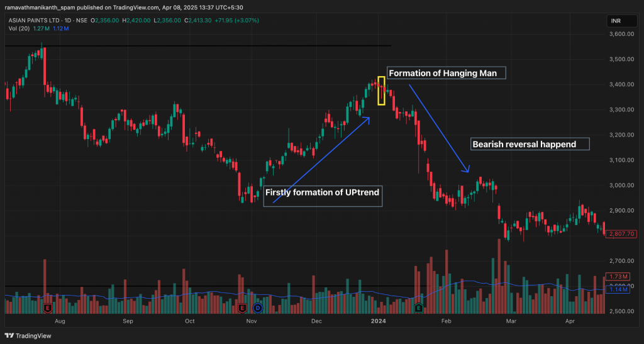Click the 1.73 M volume axis label

coord(618,277)
